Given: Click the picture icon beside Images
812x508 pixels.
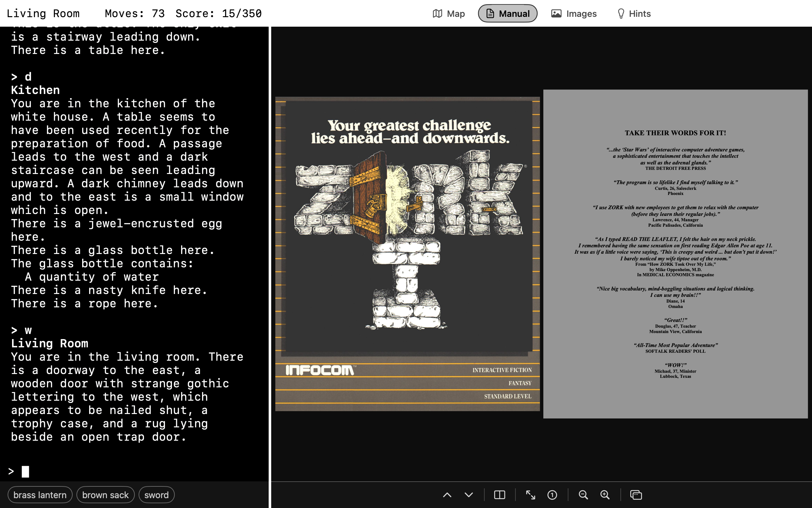Looking at the screenshot, I should [556, 13].
